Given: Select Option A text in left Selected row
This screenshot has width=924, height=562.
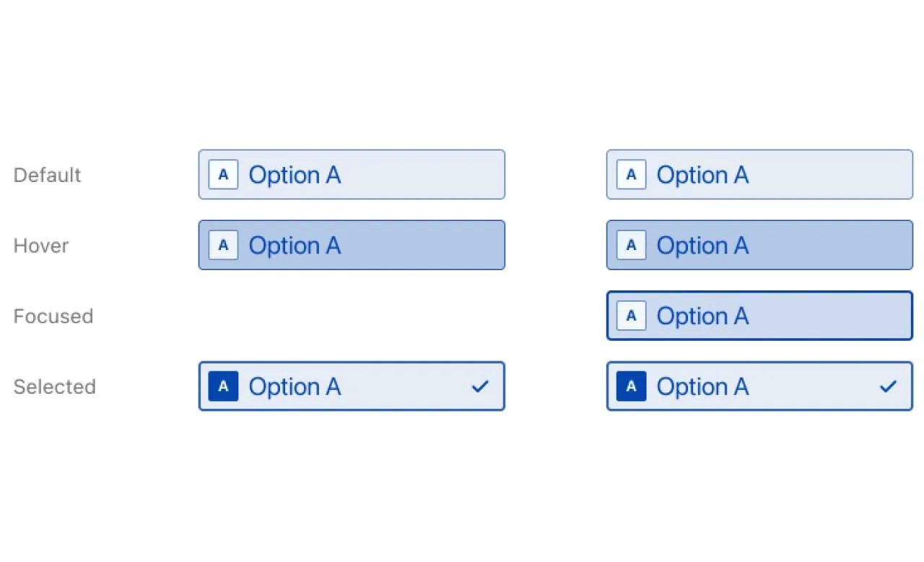Looking at the screenshot, I should click(295, 387).
